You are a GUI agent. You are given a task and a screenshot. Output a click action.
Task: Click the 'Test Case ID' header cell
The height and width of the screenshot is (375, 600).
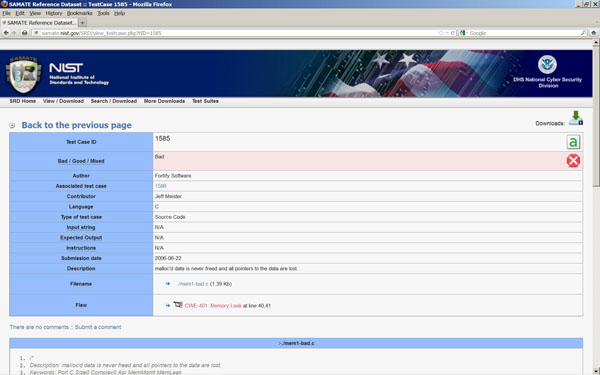[x=81, y=142]
